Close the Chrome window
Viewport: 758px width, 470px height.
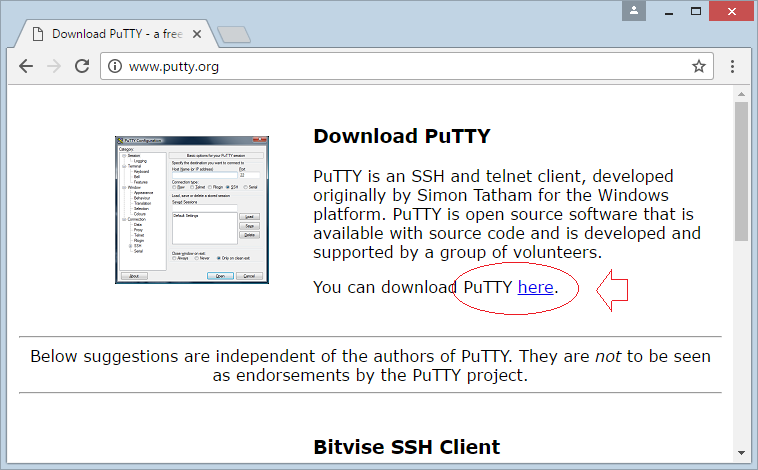732,11
